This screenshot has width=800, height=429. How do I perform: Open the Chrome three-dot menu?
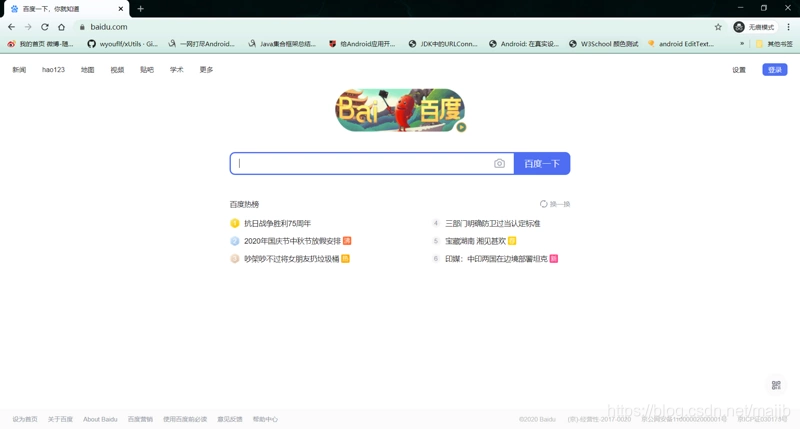click(788, 27)
